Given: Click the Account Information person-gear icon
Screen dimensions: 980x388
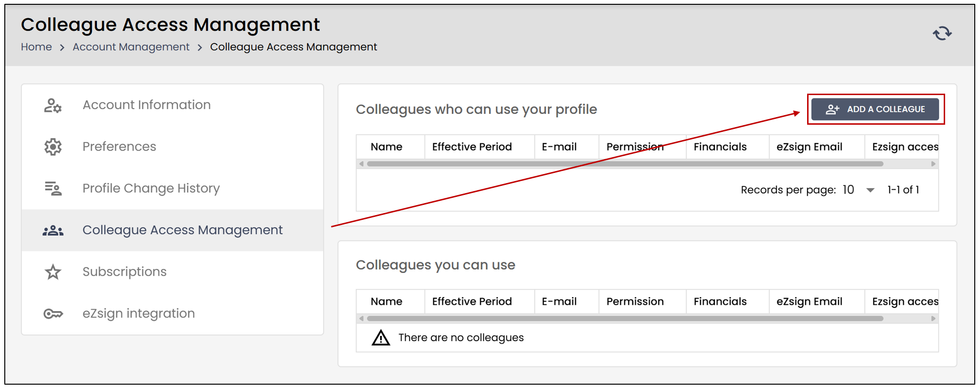Looking at the screenshot, I should click(53, 105).
